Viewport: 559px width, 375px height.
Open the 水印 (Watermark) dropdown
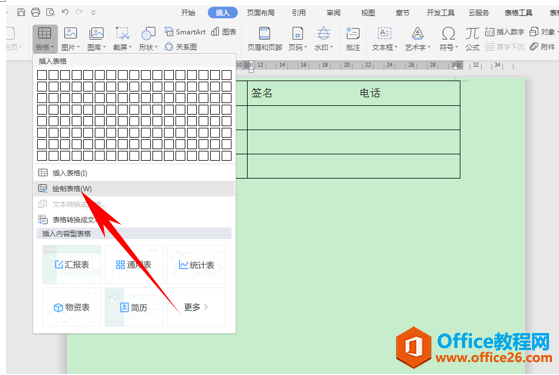(x=323, y=38)
